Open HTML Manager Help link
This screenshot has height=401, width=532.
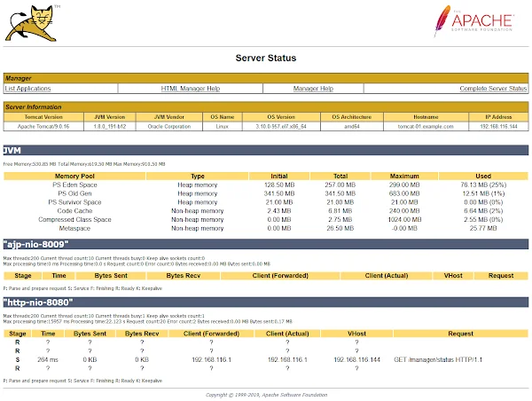tap(191, 89)
